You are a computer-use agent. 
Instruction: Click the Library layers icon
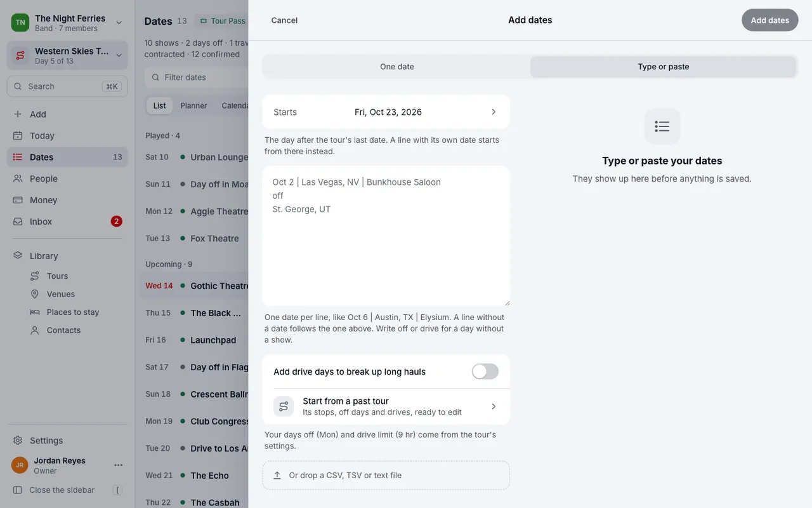point(18,255)
